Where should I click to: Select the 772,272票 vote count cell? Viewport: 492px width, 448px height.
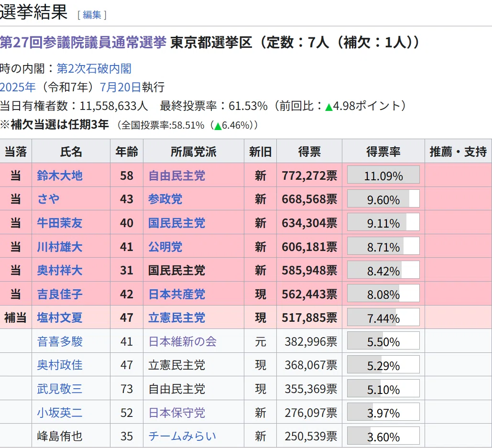(x=309, y=175)
